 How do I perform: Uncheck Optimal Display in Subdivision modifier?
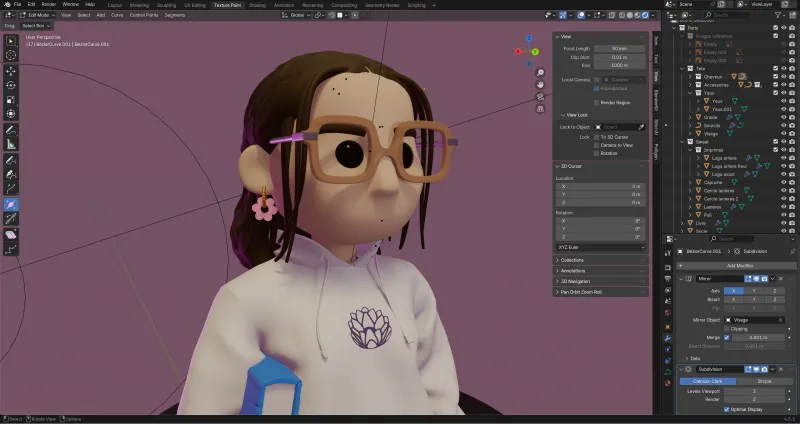727,409
